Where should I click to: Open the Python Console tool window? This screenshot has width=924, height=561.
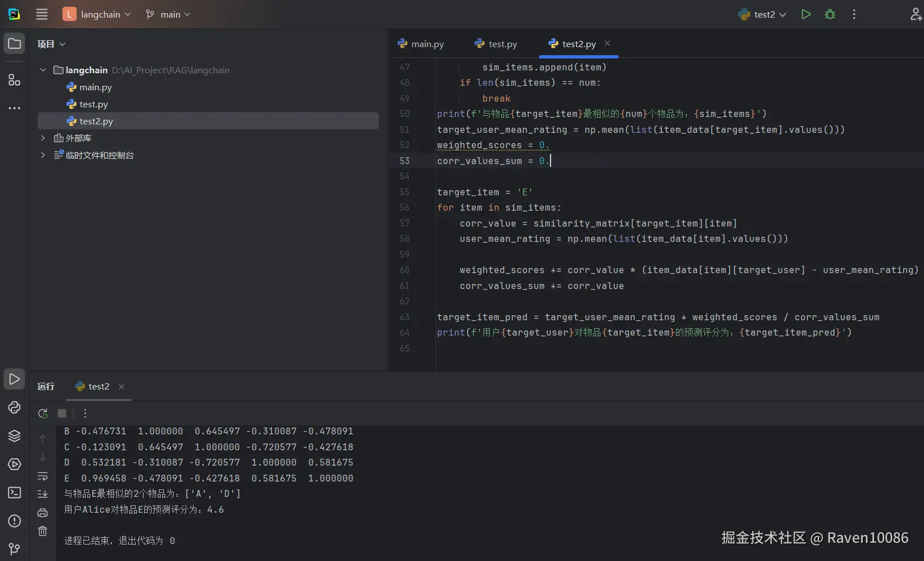pos(14,407)
